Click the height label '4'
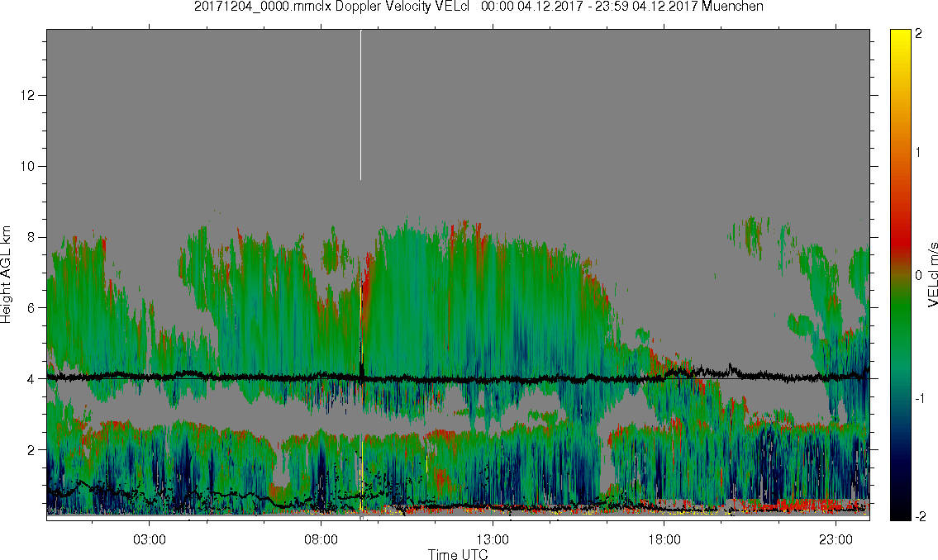This screenshot has width=938, height=560. 31,379
